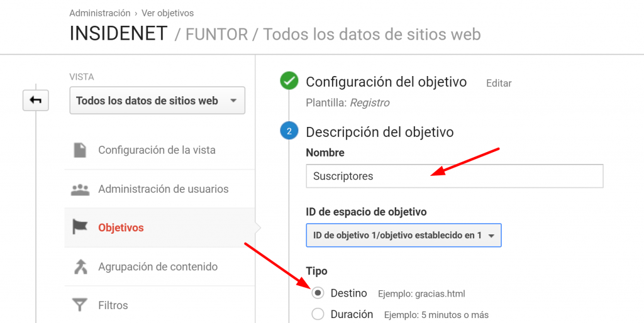The height and width of the screenshot is (323, 644).
Task: Click the blue step 2 circle
Action: tap(289, 131)
